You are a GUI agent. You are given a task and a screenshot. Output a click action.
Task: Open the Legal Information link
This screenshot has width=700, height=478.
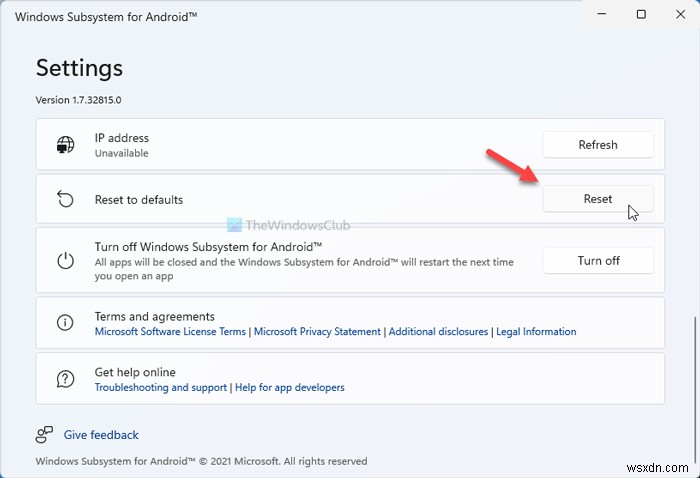tap(536, 332)
